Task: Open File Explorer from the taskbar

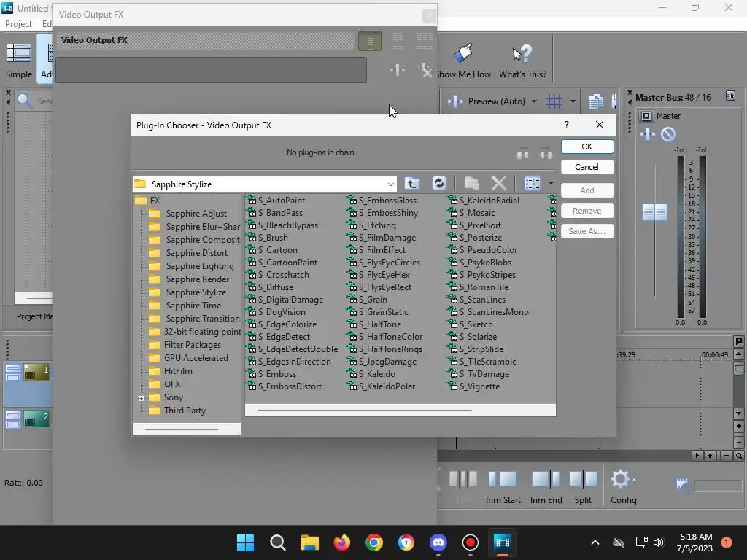Action: point(309,542)
